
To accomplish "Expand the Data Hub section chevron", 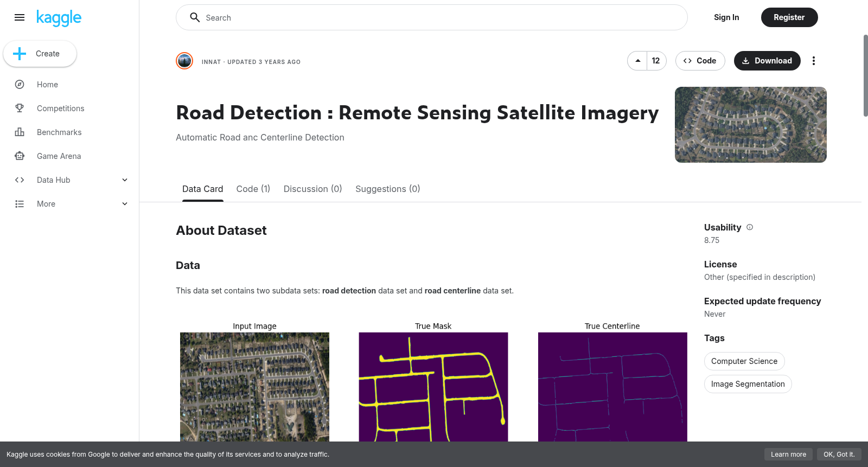I will click(125, 180).
